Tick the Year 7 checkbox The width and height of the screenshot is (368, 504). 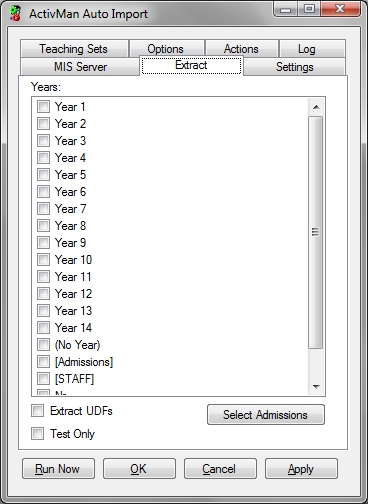coord(43,209)
